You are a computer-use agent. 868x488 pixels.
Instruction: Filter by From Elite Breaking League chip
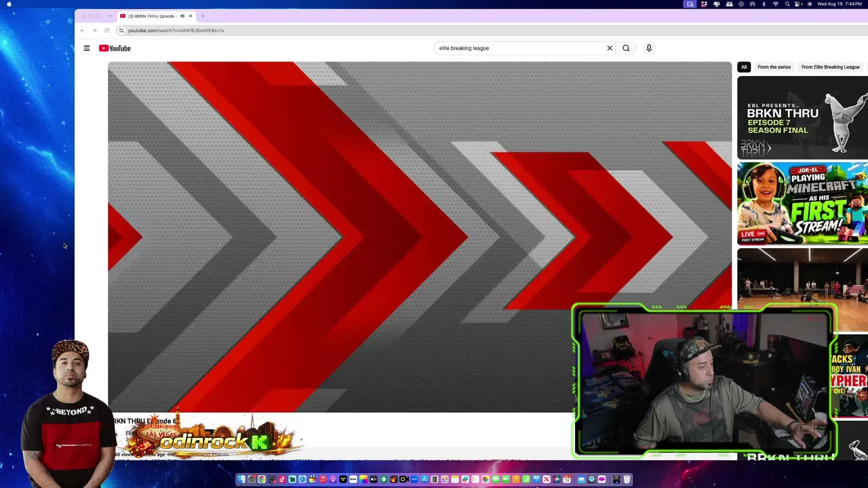tap(830, 67)
